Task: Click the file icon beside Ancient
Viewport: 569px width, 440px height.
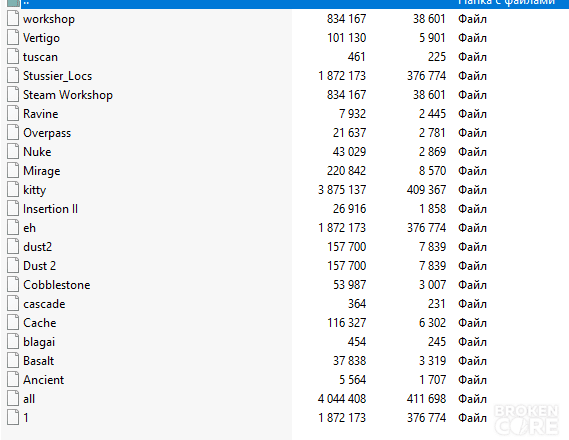Action: pos(13,380)
